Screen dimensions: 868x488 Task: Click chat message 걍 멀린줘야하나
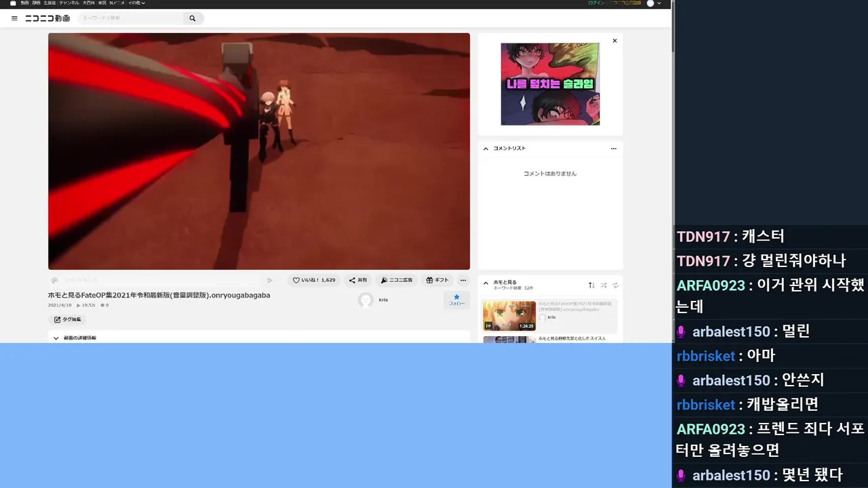(x=793, y=261)
